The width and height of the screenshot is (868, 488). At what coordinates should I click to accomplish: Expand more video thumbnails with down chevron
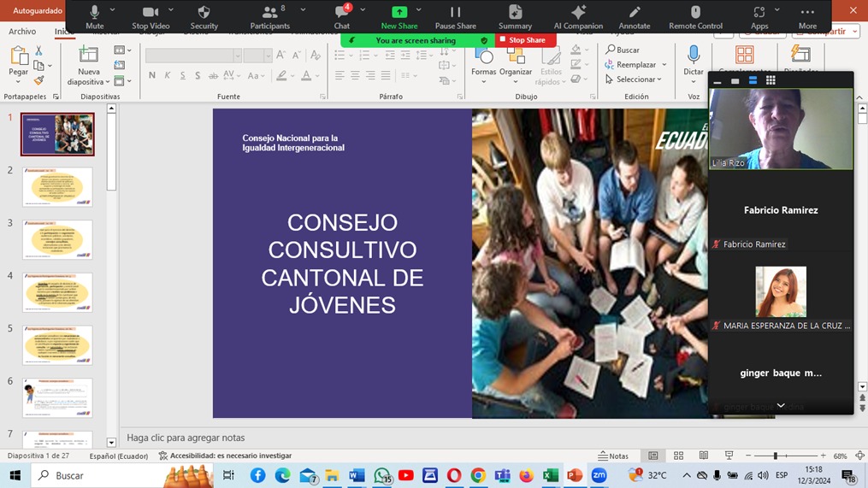(780, 406)
